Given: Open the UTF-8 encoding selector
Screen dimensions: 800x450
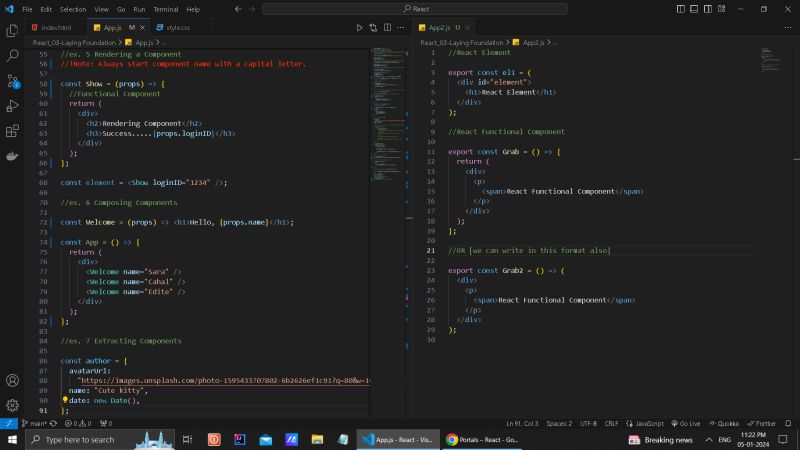Looking at the screenshot, I should [588, 423].
